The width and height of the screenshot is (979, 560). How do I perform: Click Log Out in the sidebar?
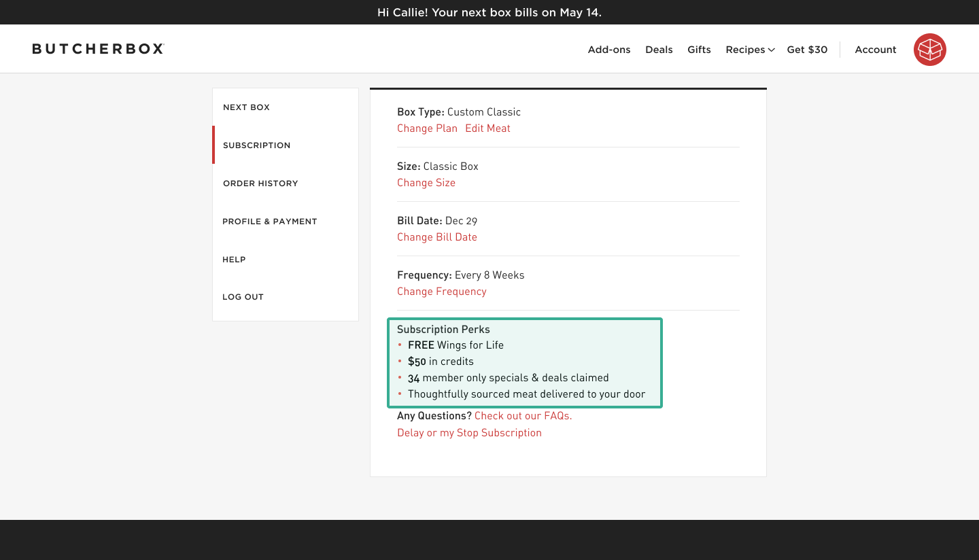(286, 297)
